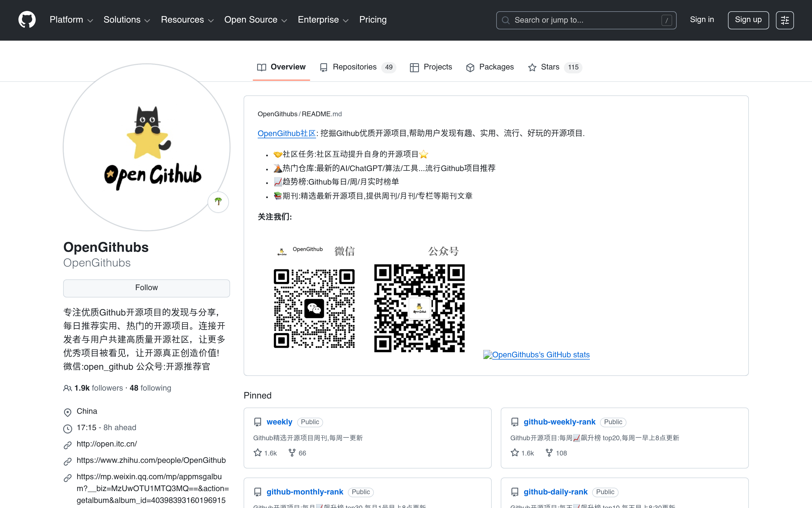Open the OpenGithub社区 link in README

286,133
